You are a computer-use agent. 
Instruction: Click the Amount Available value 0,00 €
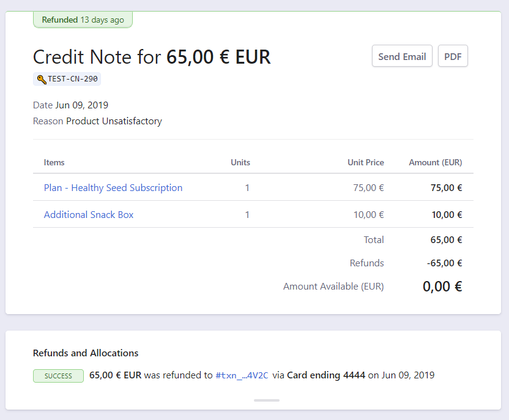(x=442, y=286)
